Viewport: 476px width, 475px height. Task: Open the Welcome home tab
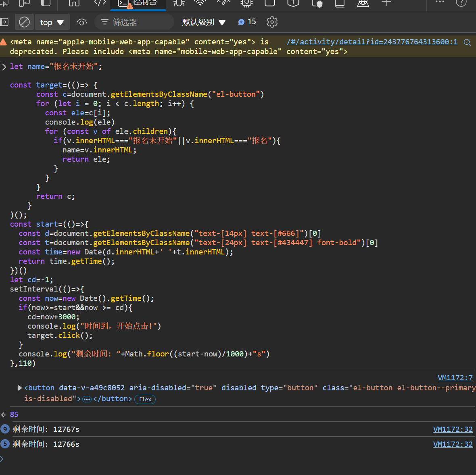(74, 3)
